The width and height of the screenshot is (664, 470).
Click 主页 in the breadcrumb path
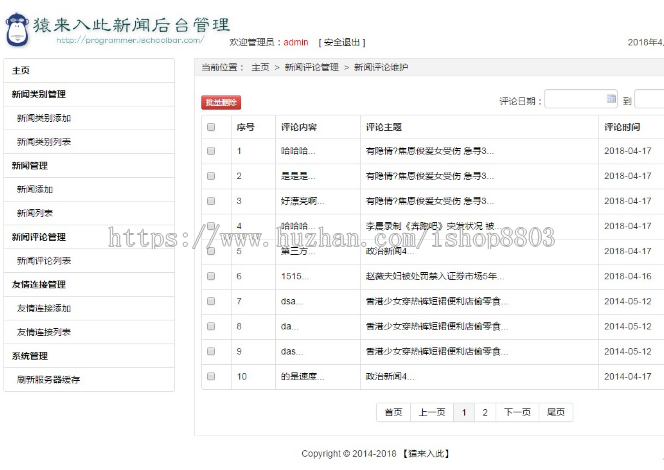click(260, 67)
